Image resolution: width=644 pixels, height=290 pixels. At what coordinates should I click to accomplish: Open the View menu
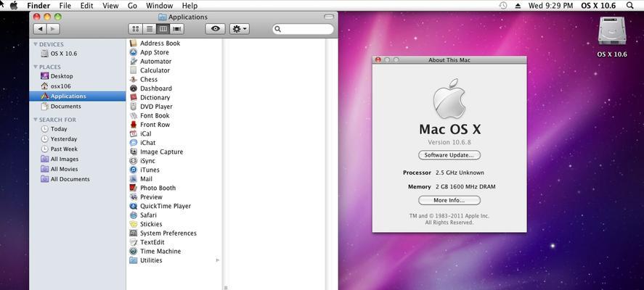(x=110, y=6)
